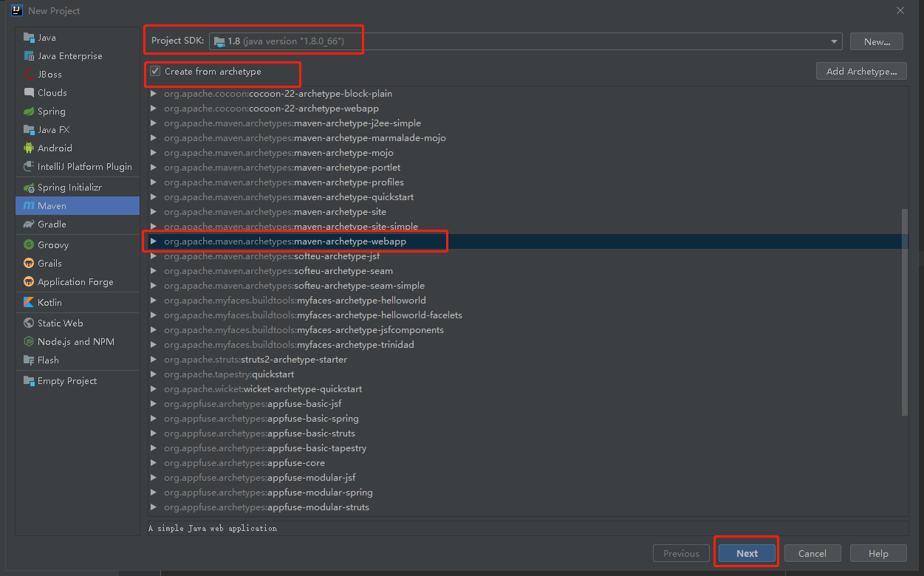Viewport: 924px width, 576px height.
Task: Open the Project SDK dropdown arrow
Action: click(x=835, y=41)
